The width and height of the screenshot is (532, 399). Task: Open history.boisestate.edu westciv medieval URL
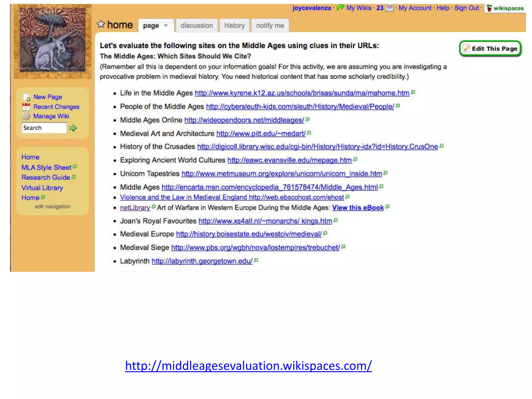249,234
